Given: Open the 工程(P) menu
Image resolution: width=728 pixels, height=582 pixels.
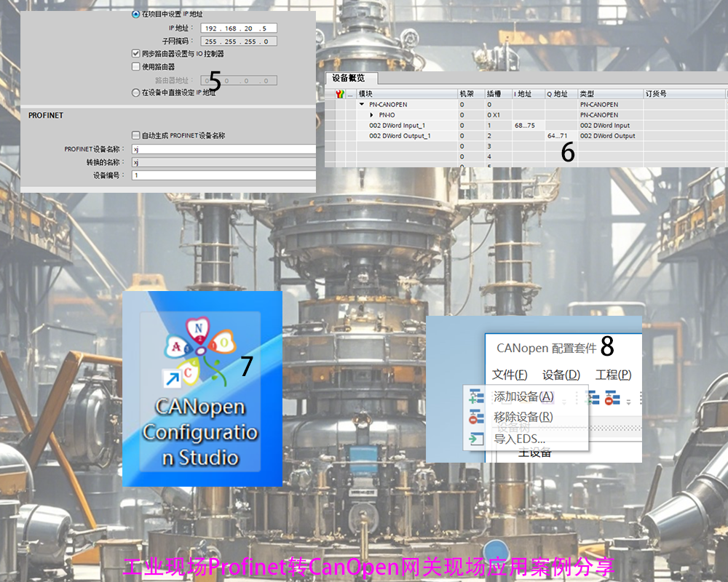Looking at the screenshot, I should pyautogui.click(x=613, y=375).
